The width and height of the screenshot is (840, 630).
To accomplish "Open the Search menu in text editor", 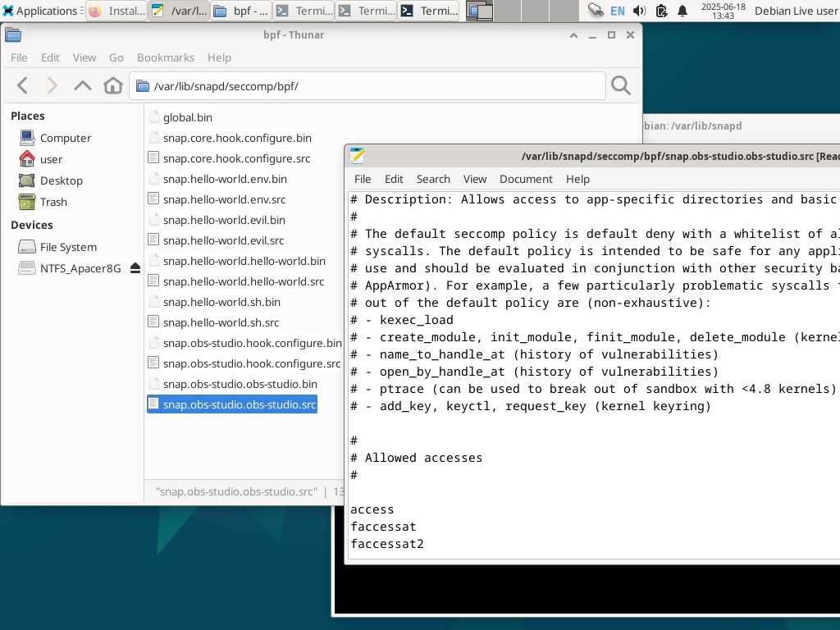I will coord(433,179).
